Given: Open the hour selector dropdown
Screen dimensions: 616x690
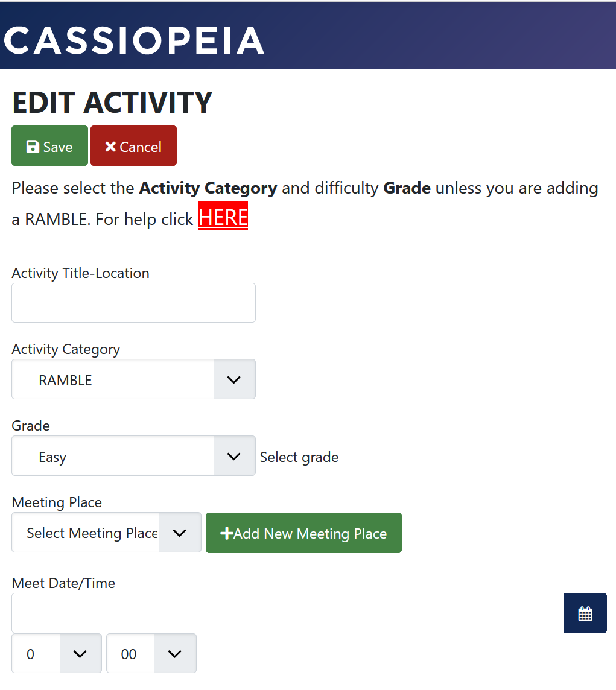Looking at the screenshot, I should pyautogui.click(x=80, y=653).
